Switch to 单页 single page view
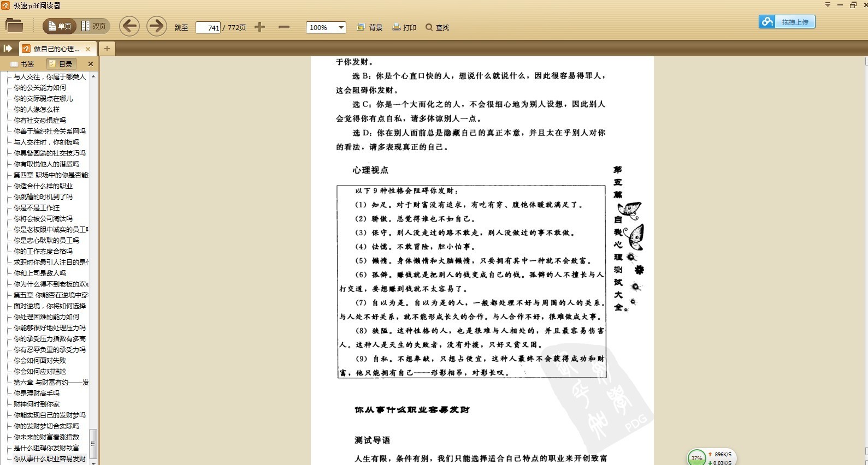The image size is (868, 465). click(x=60, y=26)
